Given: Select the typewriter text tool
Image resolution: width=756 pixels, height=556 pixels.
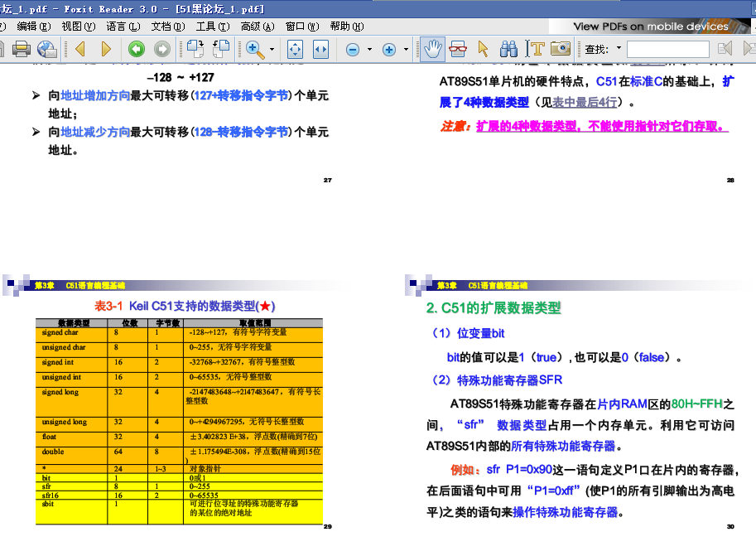Looking at the screenshot, I should [534, 49].
